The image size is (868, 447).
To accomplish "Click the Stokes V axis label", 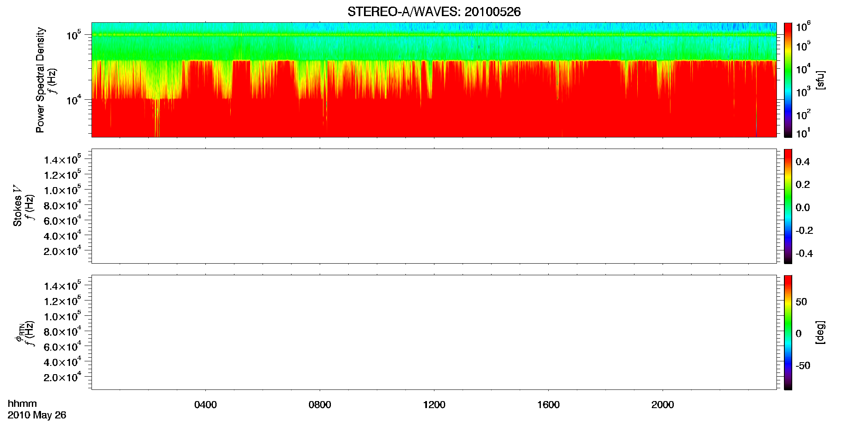I will pyautogui.click(x=18, y=206).
